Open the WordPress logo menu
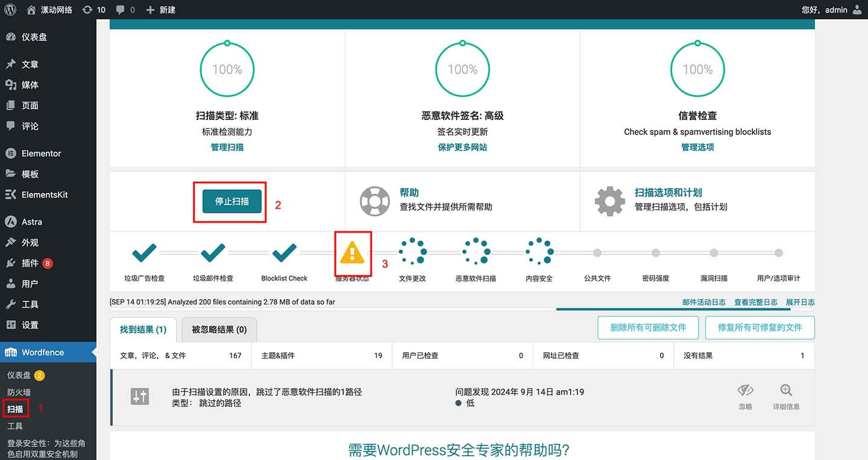The image size is (868, 460). (x=10, y=10)
